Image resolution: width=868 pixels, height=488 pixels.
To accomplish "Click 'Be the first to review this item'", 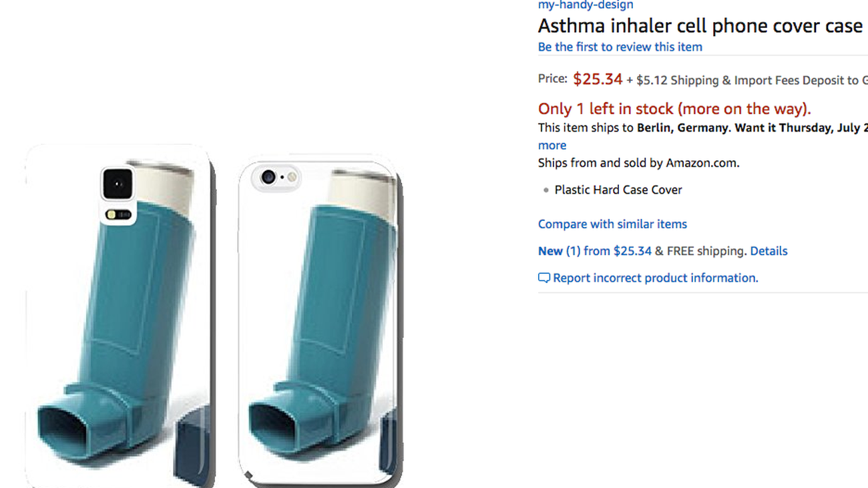I will [x=620, y=47].
